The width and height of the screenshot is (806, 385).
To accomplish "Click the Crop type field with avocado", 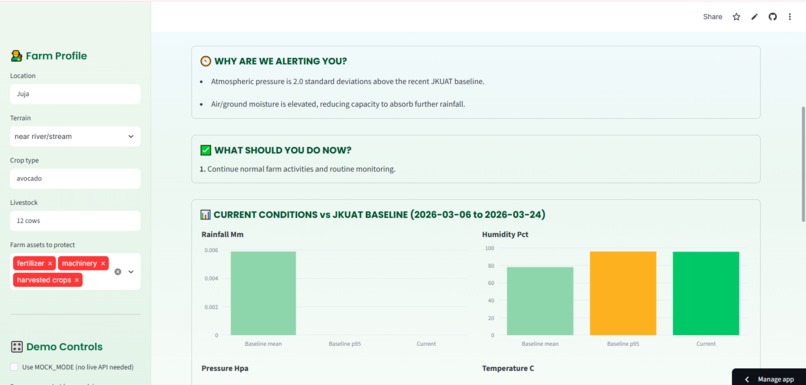I will pos(75,179).
